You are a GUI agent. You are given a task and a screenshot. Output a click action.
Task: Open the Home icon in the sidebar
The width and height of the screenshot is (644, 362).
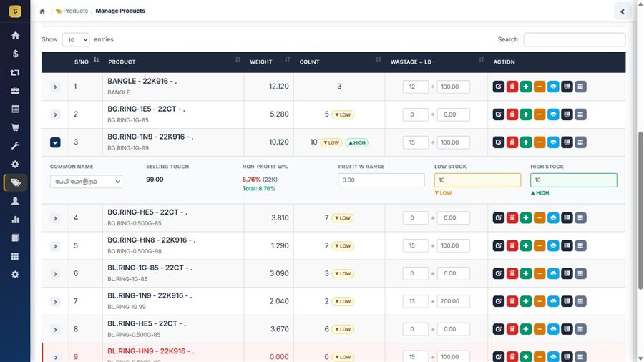pos(15,36)
